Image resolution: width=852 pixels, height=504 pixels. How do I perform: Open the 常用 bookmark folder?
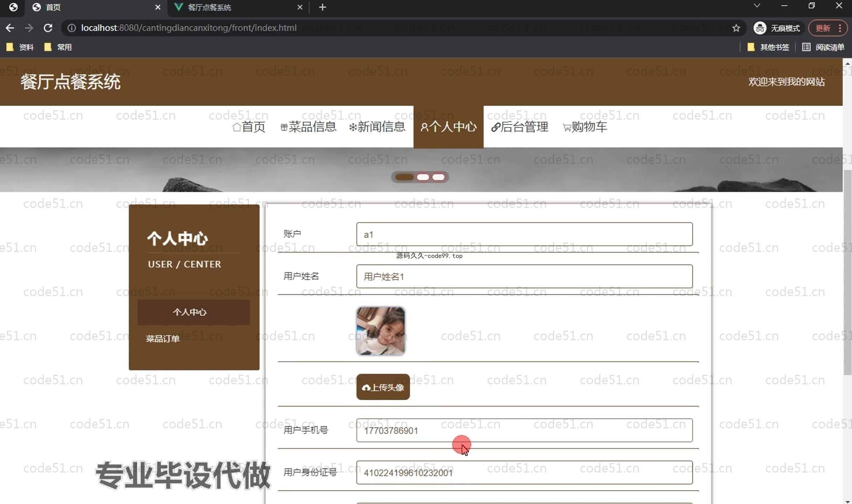point(58,47)
